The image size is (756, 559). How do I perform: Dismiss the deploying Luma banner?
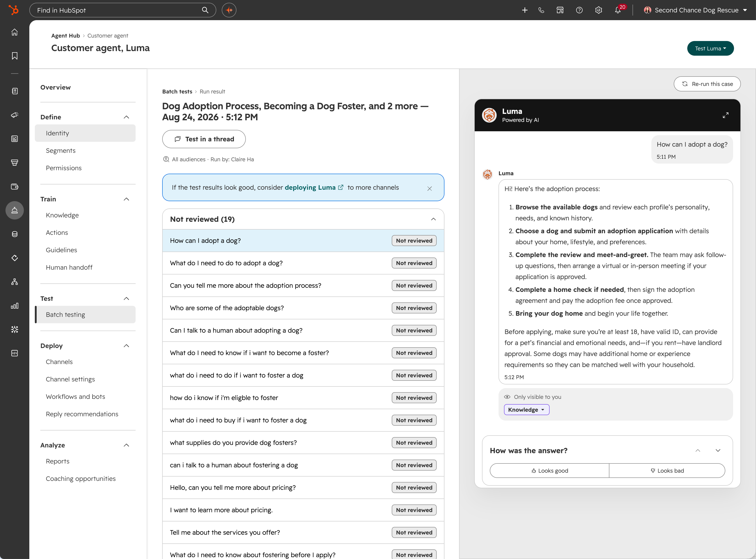coord(430,189)
